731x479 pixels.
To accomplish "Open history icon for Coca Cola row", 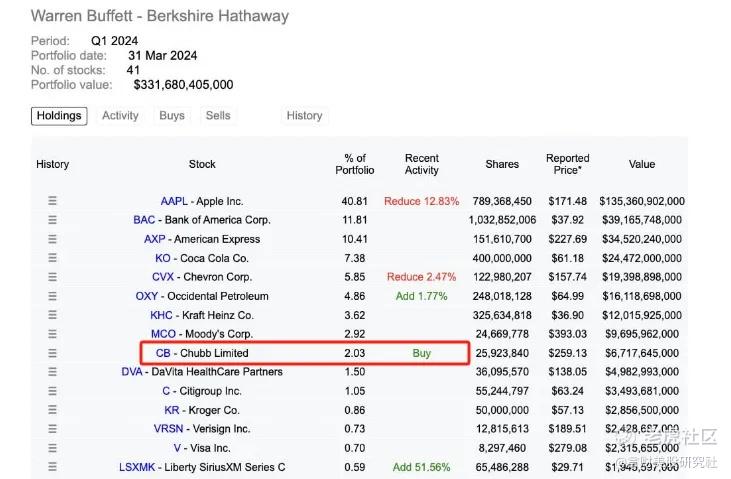I will pyautogui.click(x=52, y=258).
